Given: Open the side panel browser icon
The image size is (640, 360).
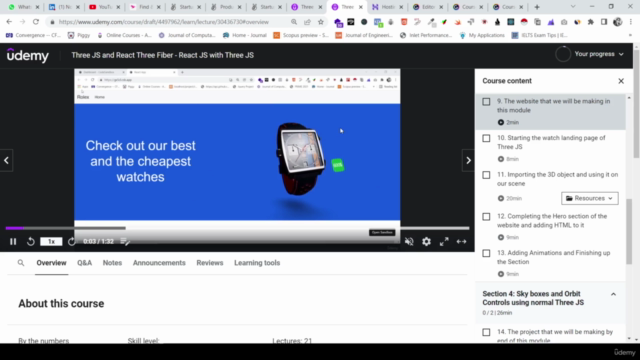Looking at the screenshot, I should pos(604,22).
